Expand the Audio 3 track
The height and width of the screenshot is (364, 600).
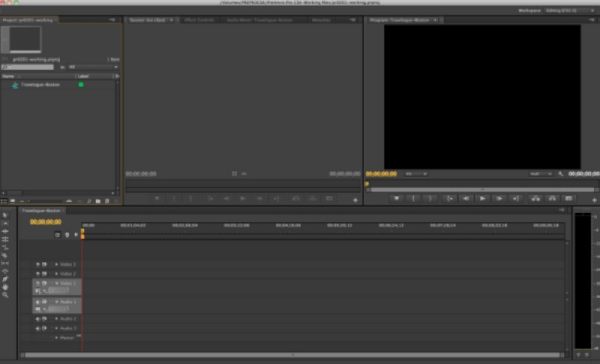[57, 328]
